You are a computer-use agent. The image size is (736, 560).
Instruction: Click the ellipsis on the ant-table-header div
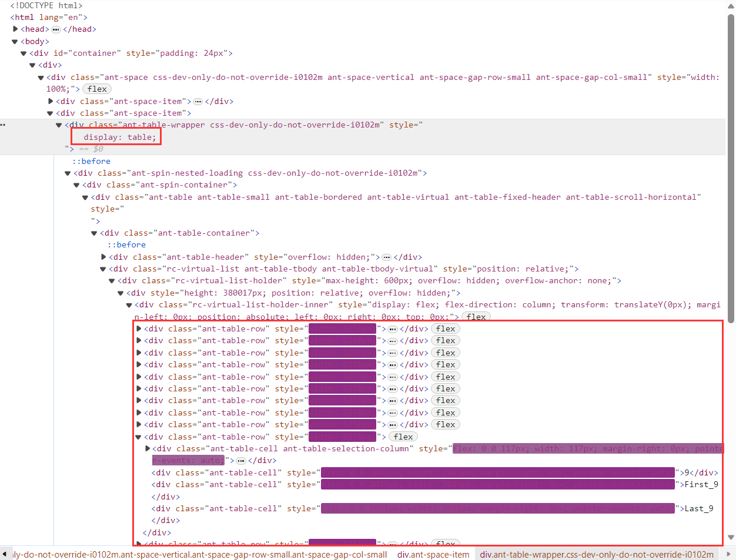pyautogui.click(x=387, y=257)
